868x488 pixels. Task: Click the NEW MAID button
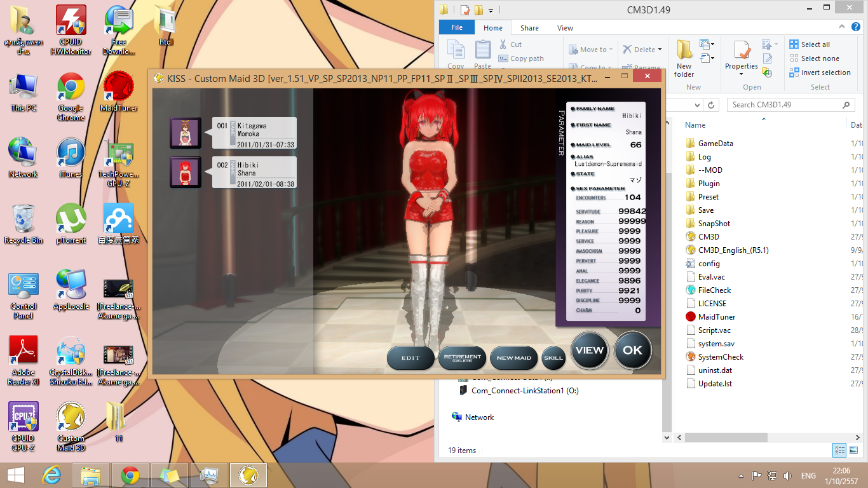[513, 358]
